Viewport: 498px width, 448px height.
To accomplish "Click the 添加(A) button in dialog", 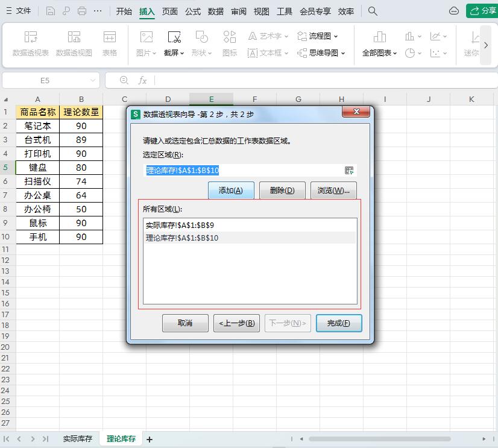I will click(x=231, y=191).
